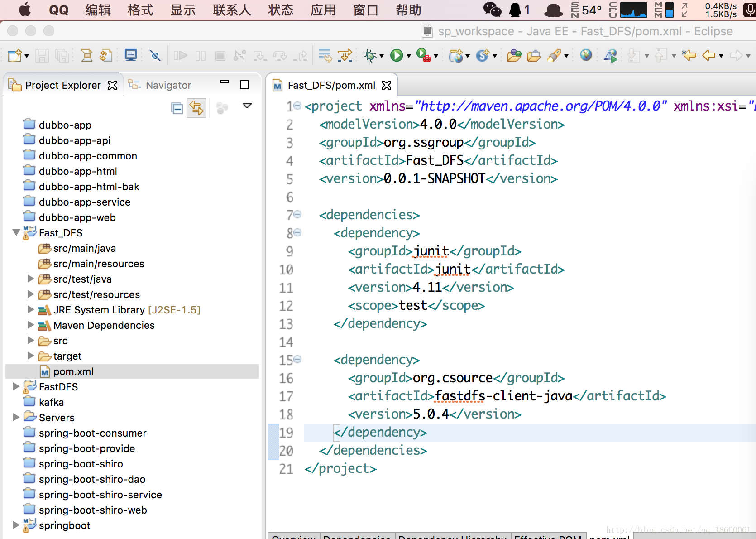Open the QQ application menu

click(x=59, y=10)
